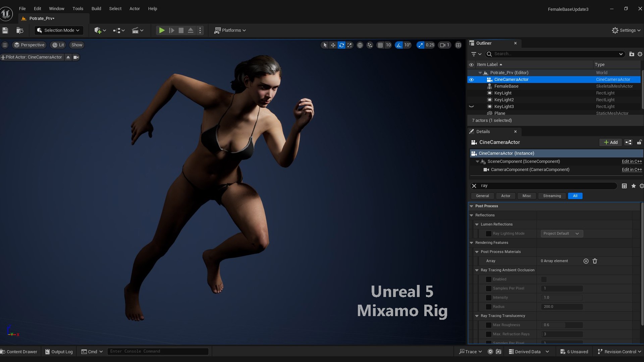Open Selection Mode dropdown
The width and height of the screenshot is (644, 362).
[59, 31]
